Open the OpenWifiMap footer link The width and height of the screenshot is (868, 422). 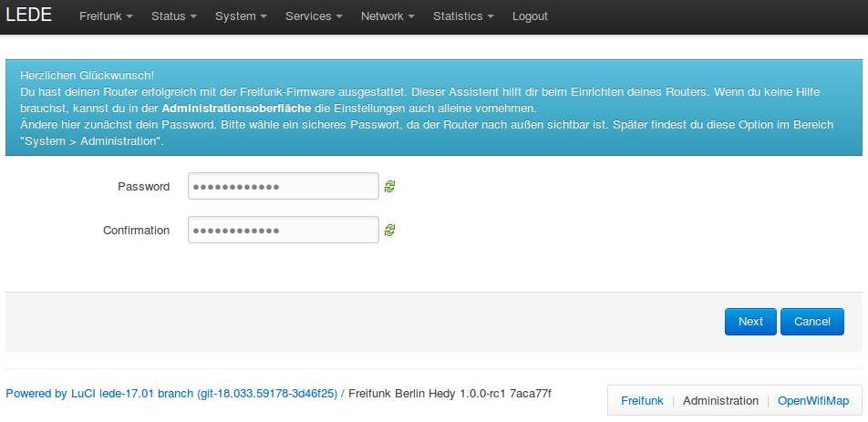click(x=812, y=401)
